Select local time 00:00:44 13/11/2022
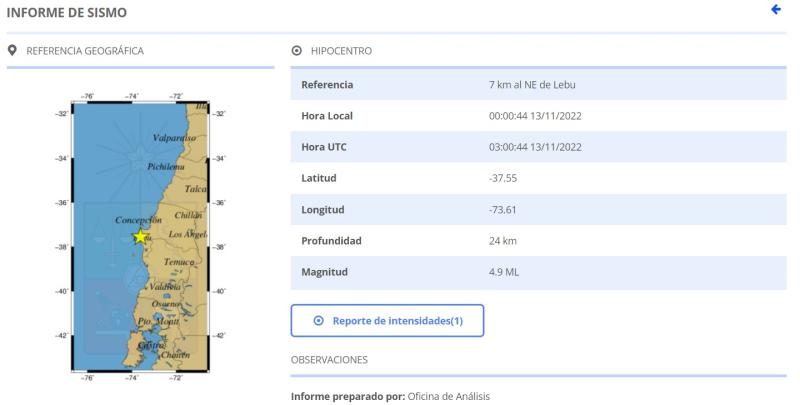The height and width of the screenshot is (405, 800). tap(535, 116)
